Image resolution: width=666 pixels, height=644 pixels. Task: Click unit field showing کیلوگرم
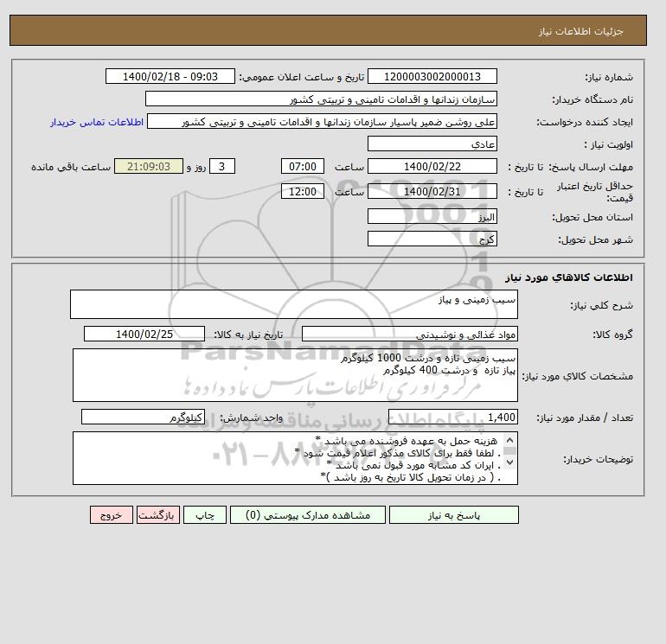coord(143,418)
